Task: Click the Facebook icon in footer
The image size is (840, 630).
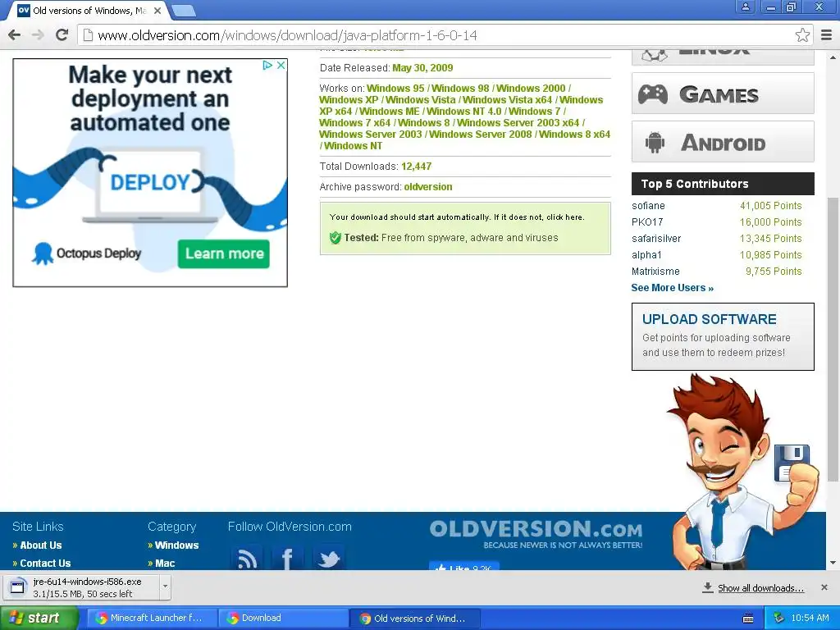Action: [287, 558]
